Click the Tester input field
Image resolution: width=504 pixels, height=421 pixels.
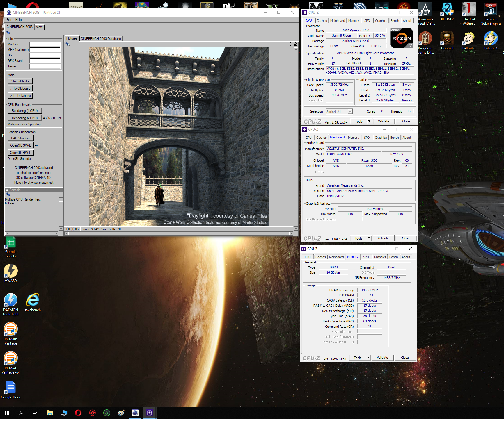(45, 66)
